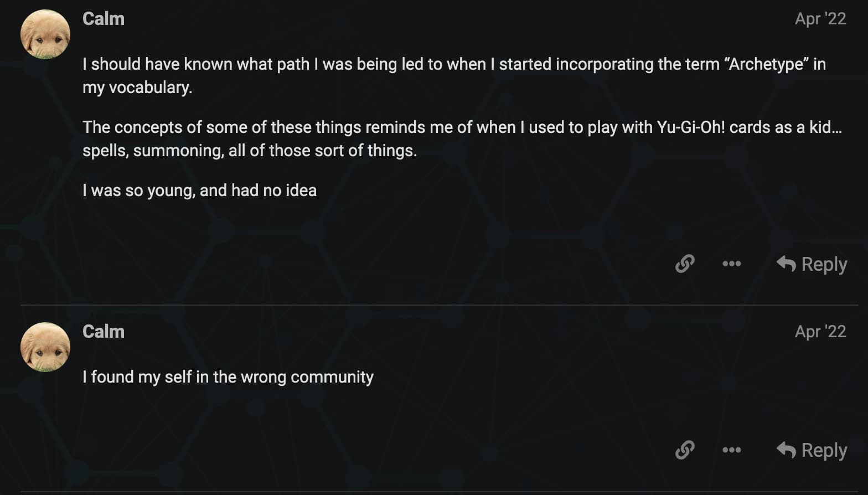Click the text "I found my self in the wrong community"
Image resolution: width=868 pixels, height=495 pixels.
tap(228, 377)
